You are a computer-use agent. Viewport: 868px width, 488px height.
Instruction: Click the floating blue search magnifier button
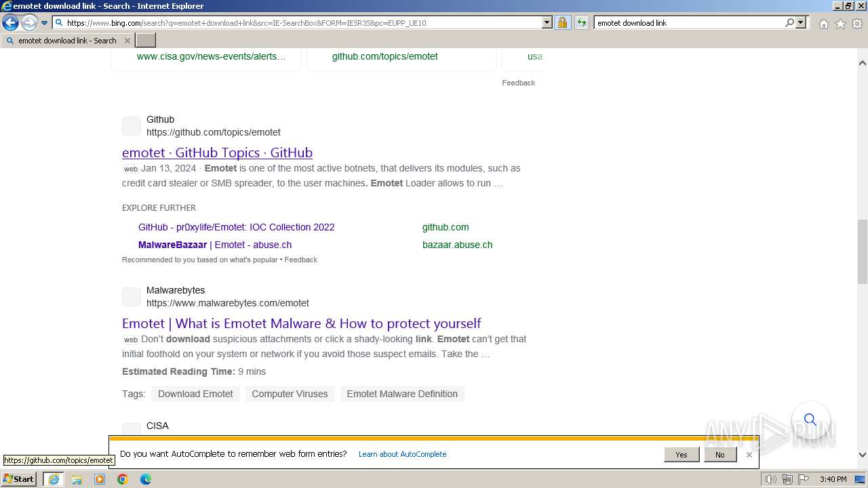pos(810,420)
